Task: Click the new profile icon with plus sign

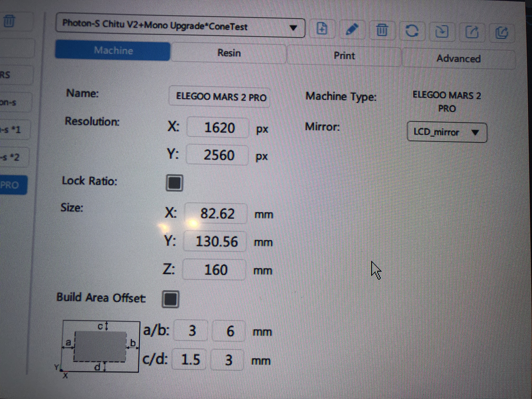Action: (x=322, y=29)
